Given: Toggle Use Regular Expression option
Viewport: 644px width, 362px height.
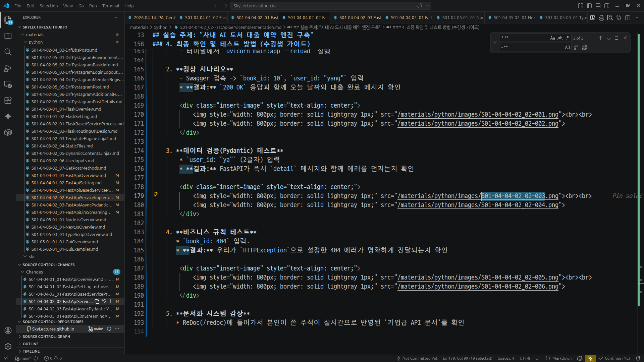Looking at the screenshot, I should 568,38.
